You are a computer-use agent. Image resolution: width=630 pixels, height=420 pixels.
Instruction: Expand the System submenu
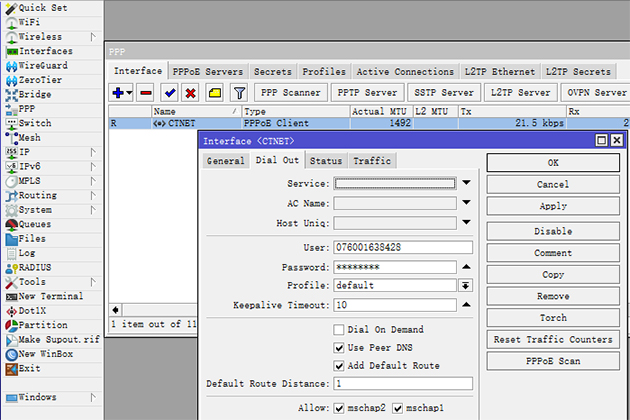[x=93, y=210]
